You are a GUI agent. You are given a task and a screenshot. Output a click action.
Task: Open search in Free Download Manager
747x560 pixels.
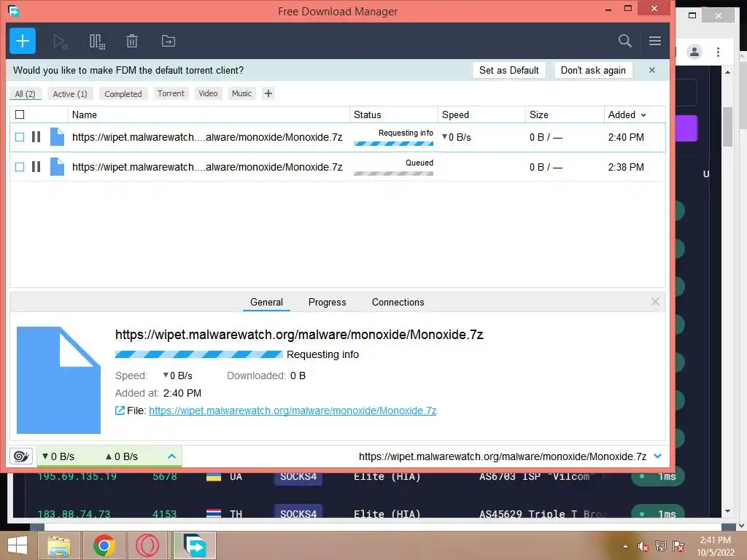point(624,41)
